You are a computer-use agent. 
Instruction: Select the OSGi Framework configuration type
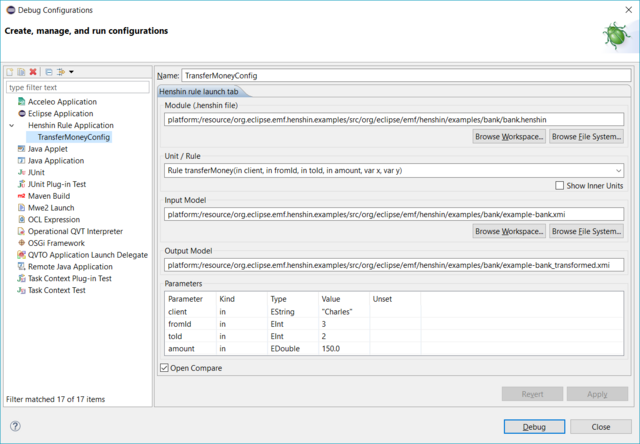point(56,242)
